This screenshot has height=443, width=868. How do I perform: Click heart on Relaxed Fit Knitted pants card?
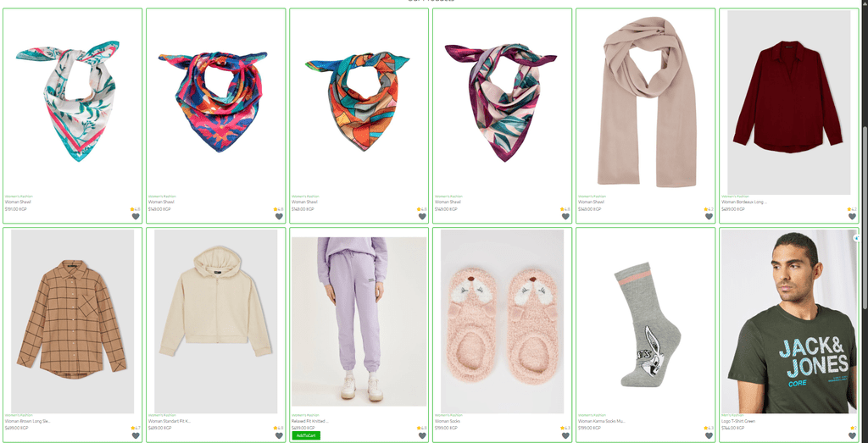tap(422, 435)
